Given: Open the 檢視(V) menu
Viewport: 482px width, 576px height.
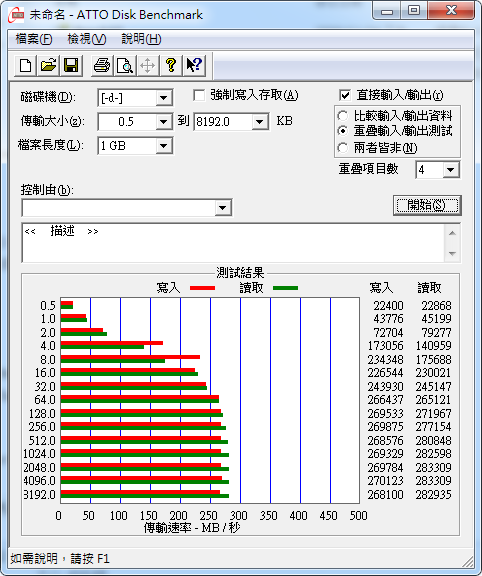Looking at the screenshot, I should (87, 39).
